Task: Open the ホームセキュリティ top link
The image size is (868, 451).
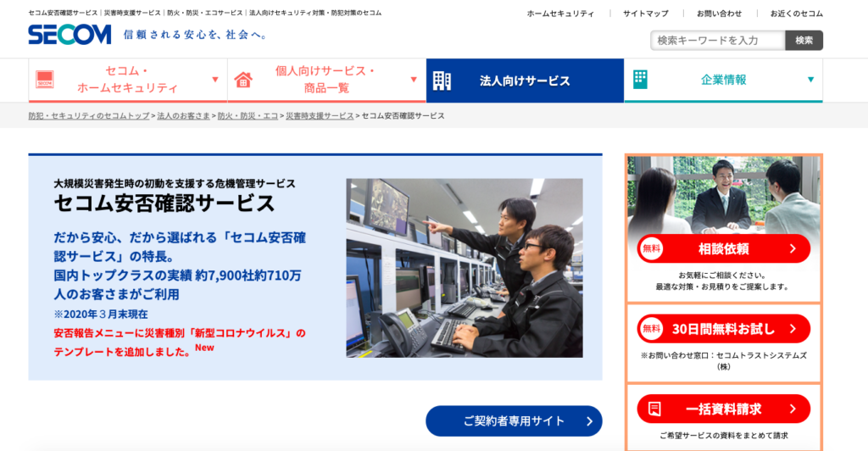Action: (x=560, y=14)
